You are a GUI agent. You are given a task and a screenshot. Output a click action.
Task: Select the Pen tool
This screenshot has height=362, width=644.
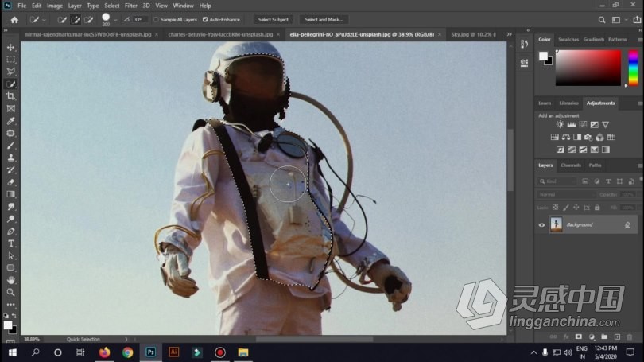11,232
